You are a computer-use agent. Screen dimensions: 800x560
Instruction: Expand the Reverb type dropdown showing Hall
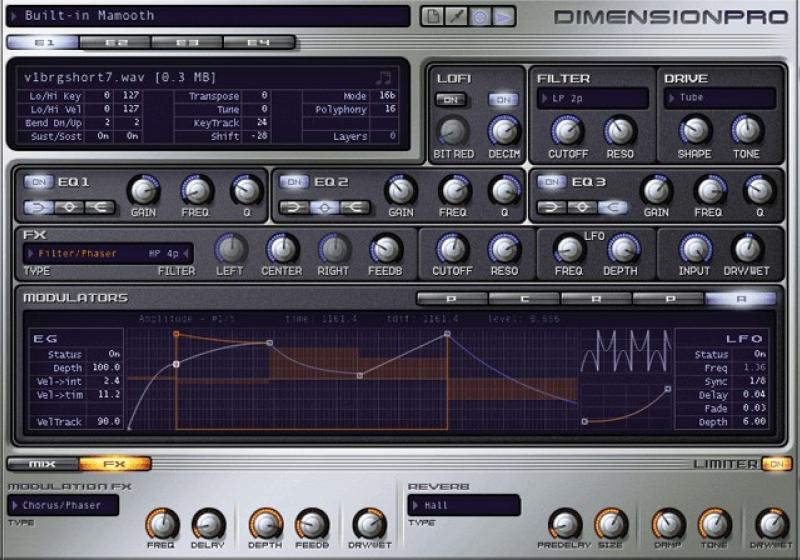(464, 506)
